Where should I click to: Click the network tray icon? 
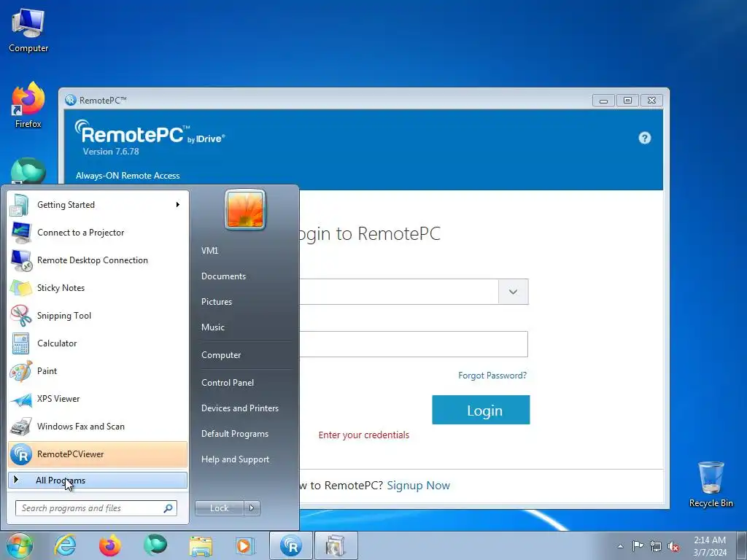tap(656, 547)
